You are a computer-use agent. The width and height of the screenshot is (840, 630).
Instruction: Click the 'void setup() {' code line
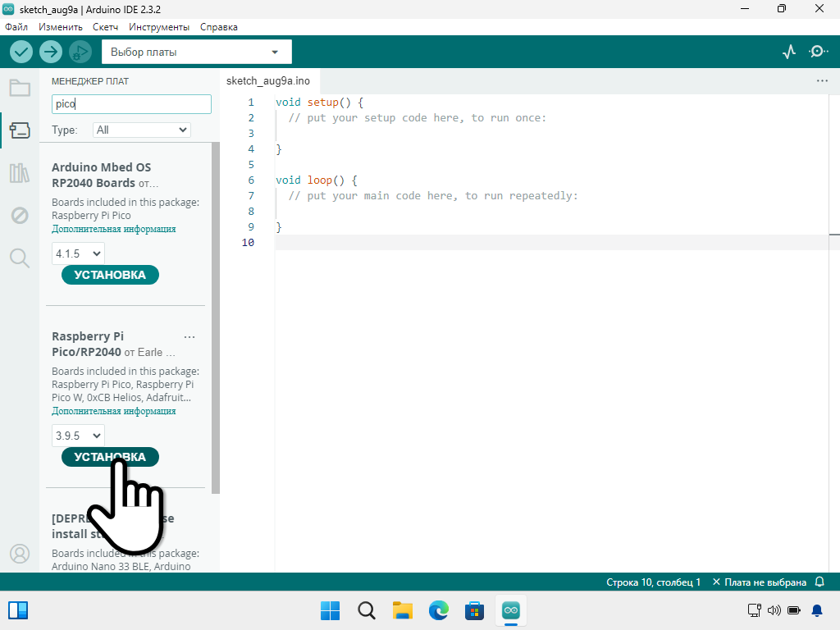320,102
